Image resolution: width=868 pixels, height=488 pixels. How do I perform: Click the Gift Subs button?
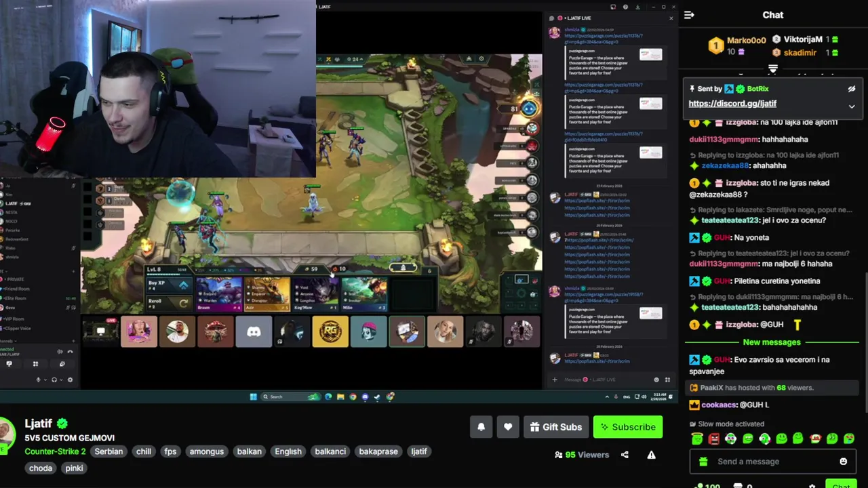pos(556,427)
